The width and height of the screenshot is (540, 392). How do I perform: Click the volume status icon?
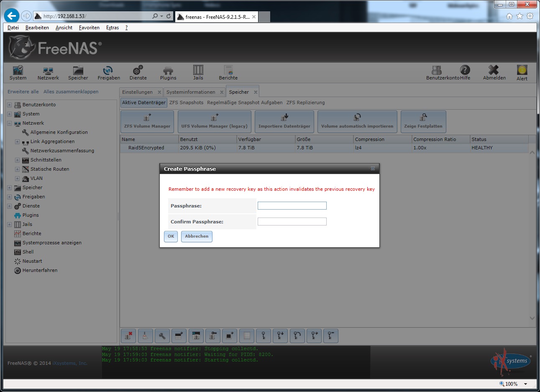(196, 336)
